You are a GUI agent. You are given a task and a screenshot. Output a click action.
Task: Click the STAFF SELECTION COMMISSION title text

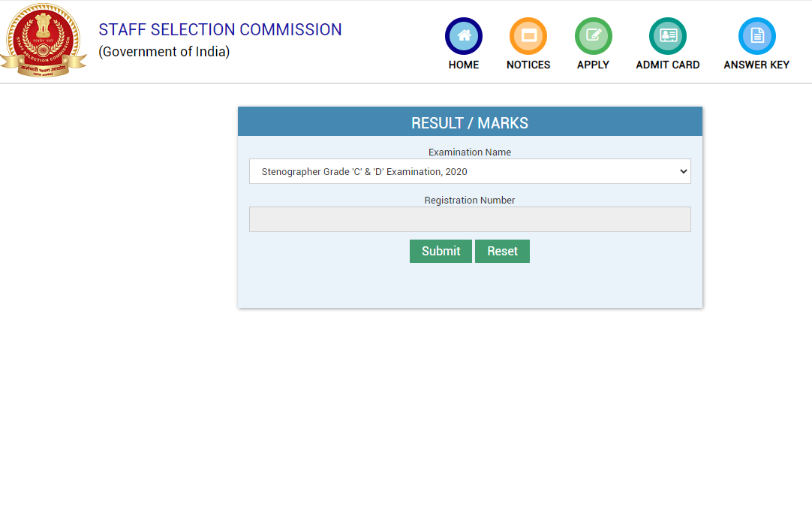tap(220, 30)
